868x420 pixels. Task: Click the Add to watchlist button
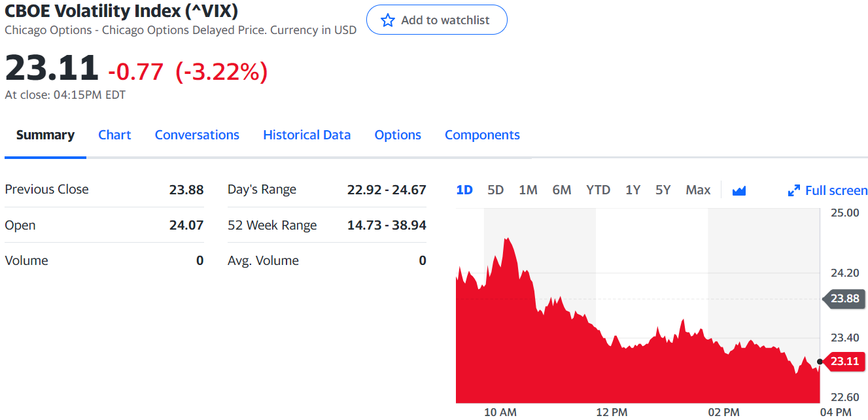437,20
